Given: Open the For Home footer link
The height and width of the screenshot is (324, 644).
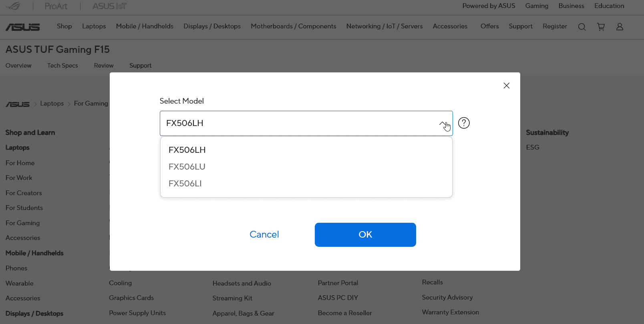Looking at the screenshot, I should pos(20,163).
